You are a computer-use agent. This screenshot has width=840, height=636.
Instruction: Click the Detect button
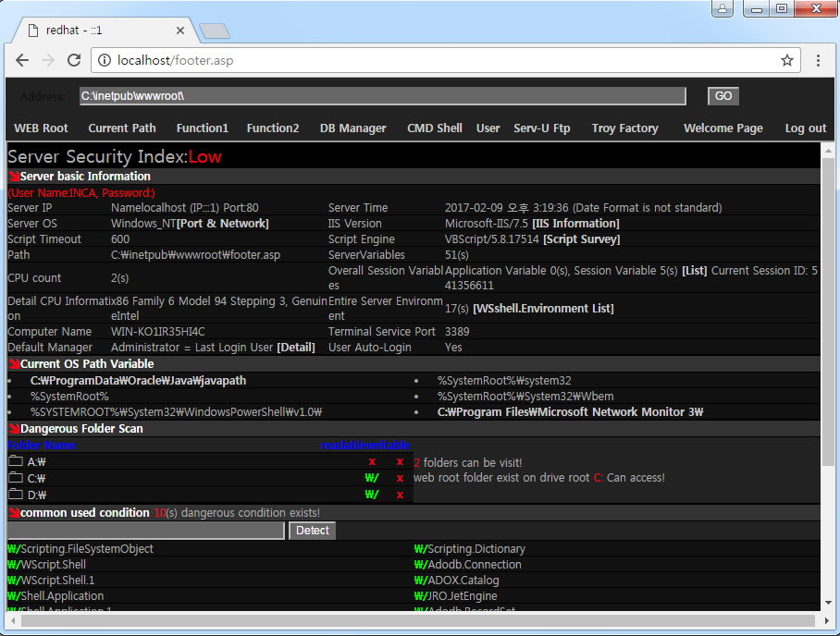(313, 531)
